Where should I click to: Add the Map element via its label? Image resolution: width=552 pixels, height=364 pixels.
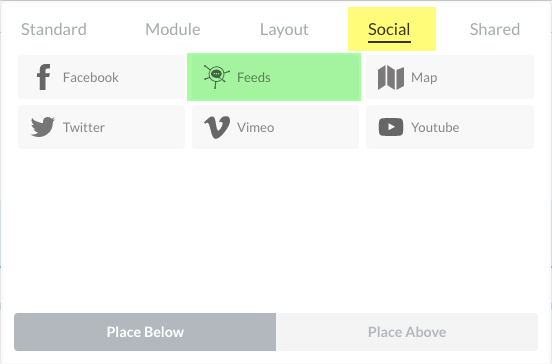click(x=424, y=78)
